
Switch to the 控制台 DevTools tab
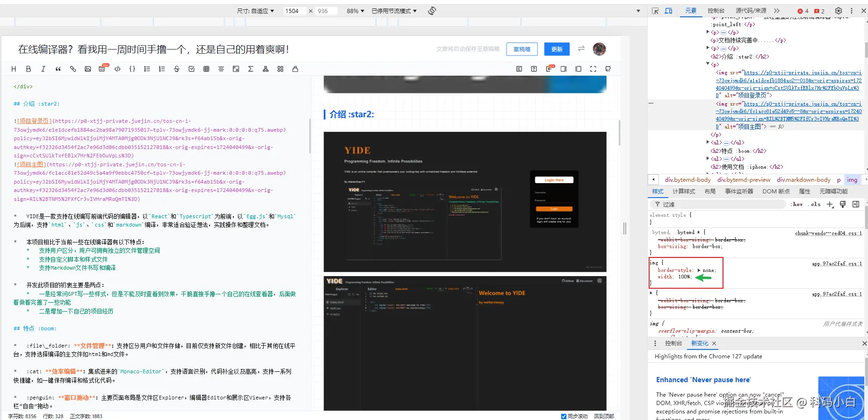pyautogui.click(x=716, y=11)
